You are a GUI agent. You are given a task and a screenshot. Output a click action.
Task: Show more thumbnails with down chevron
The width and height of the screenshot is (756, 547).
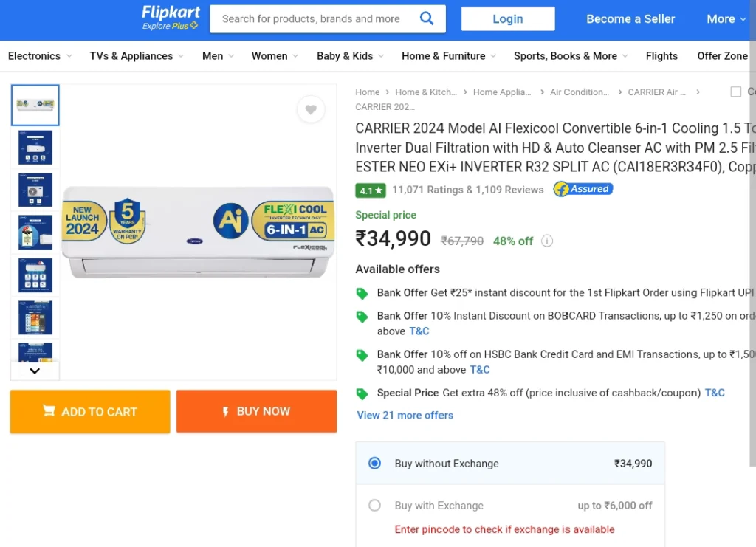pyautogui.click(x=35, y=371)
